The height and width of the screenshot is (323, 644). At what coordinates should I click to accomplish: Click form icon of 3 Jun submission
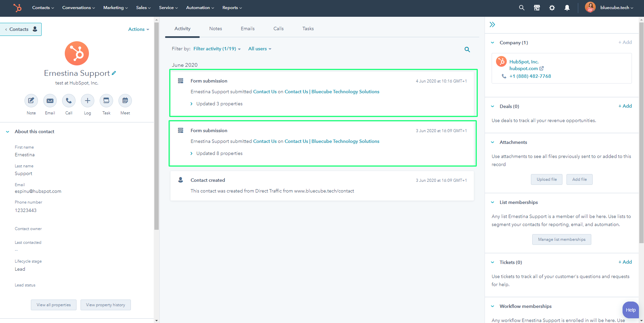coord(181,130)
